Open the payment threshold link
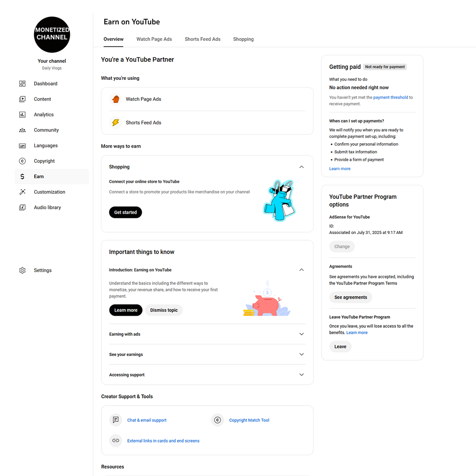The width and height of the screenshot is (476, 476). coord(391,97)
